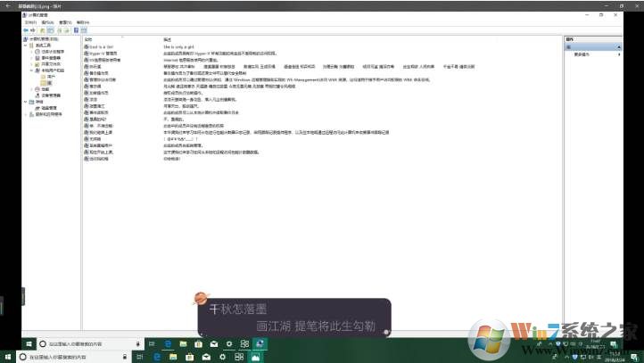Click the blue Help toolbar icon
The height and width of the screenshot is (363, 644).
pos(76,30)
